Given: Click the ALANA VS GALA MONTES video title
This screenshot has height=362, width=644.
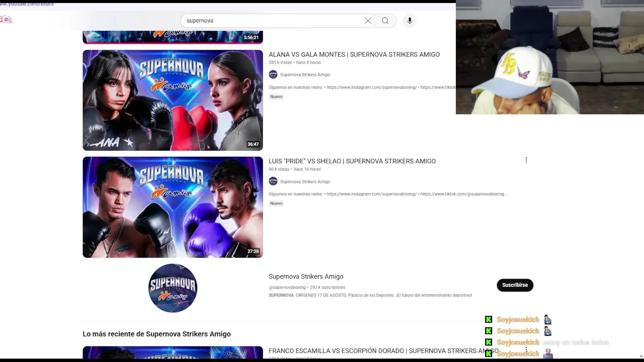Looking at the screenshot, I should tap(354, 54).
